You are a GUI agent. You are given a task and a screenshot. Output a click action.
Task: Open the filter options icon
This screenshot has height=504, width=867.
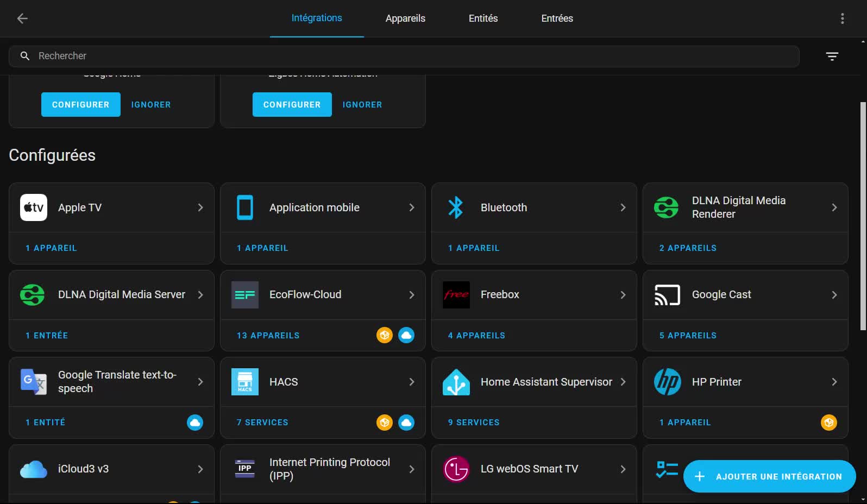click(832, 56)
